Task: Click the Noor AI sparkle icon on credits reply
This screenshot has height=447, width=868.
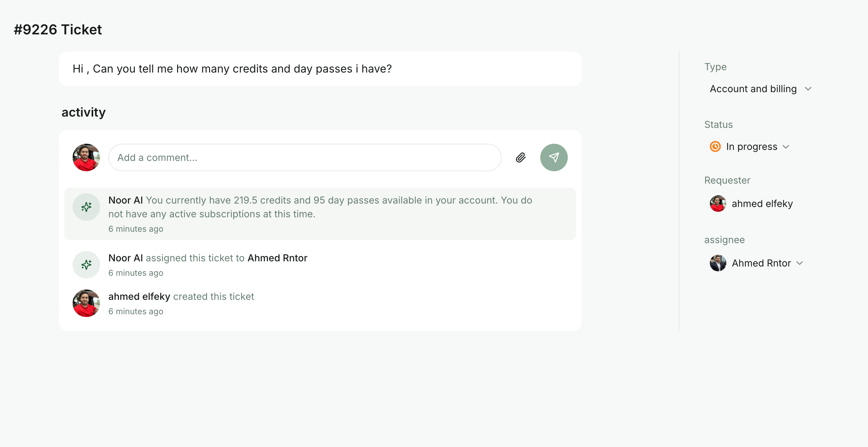Action: (x=86, y=207)
